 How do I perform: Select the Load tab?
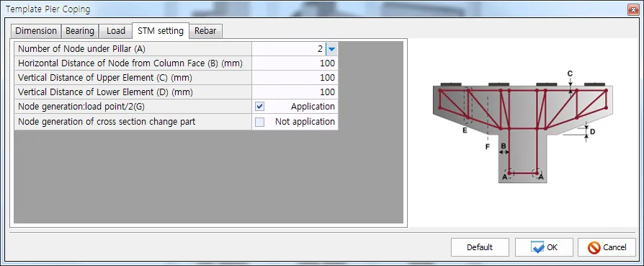coord(115,31)
